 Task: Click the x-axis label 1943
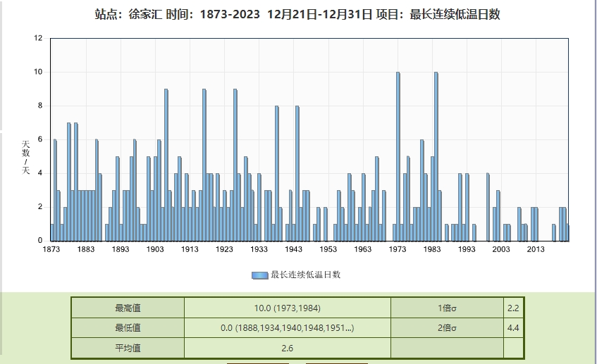click(294, 249)
